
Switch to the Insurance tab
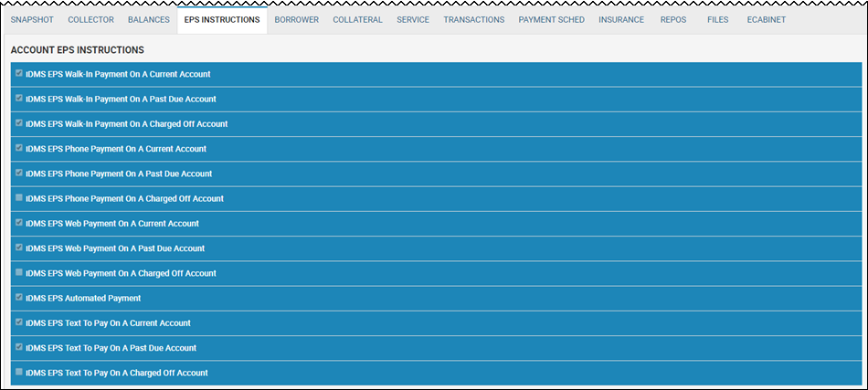tap(621, 19)
